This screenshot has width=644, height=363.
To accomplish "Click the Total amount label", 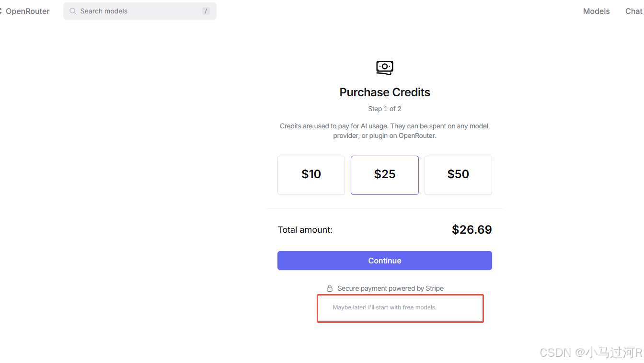I will click(x=305, y=230).
